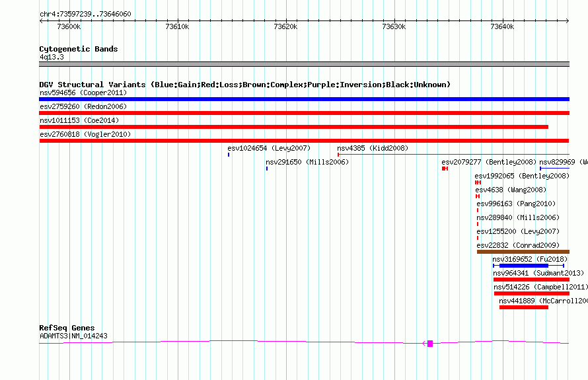Select the 4q13.3 band label
This screenshot has height=380, width=588.
tap(52, 57)
